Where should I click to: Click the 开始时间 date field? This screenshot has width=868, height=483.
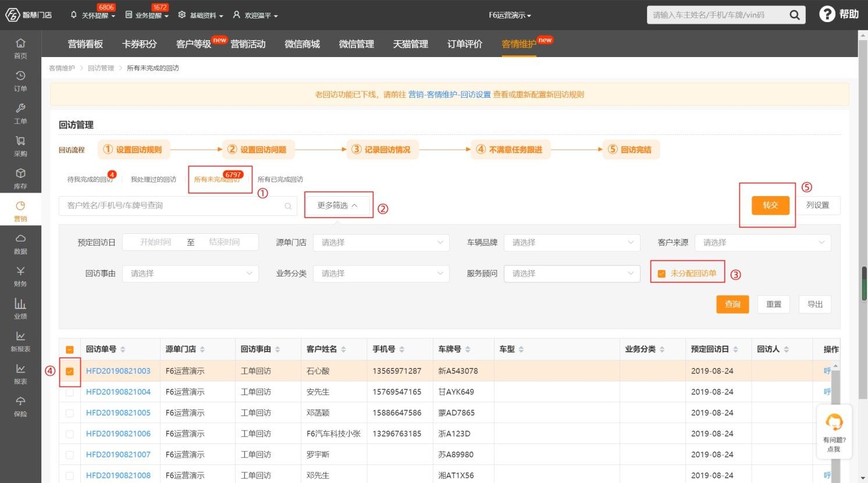click(x=155, y=242)
